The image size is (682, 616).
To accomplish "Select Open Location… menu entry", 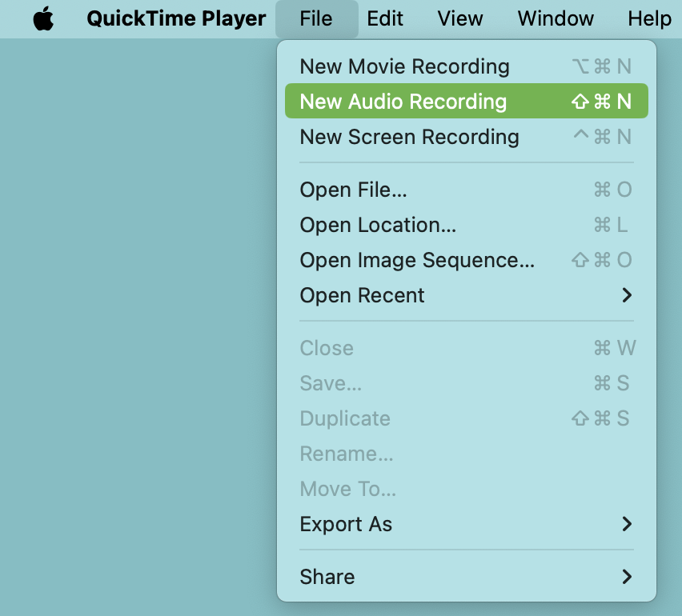I will pyautogui.click(x=466, y=225).
